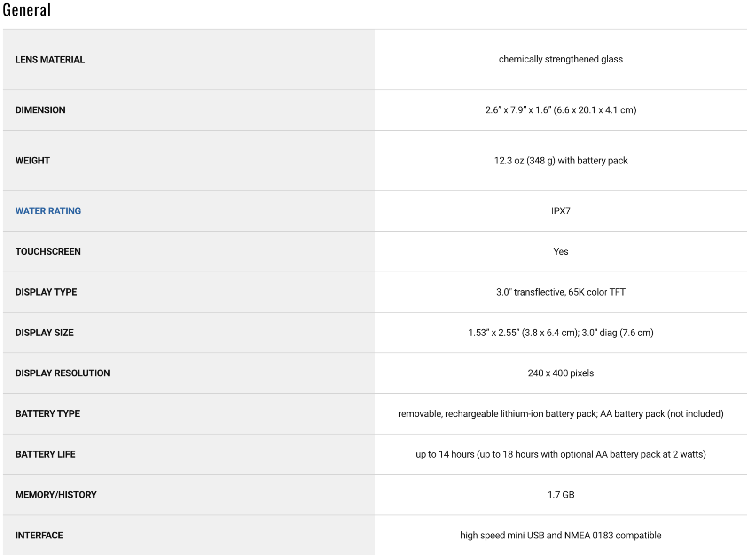Viewport: 752px width, 560px height.
Task: Click the touchscreen Yes value
Action: tap(561, 251)
